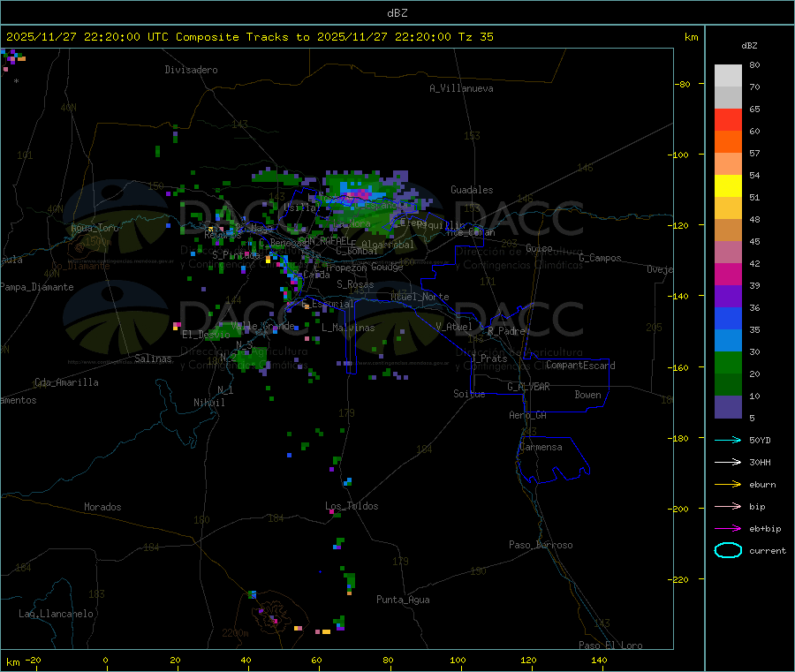
Task: Click the Punta_Agua place label
Action: click(403, 600)
